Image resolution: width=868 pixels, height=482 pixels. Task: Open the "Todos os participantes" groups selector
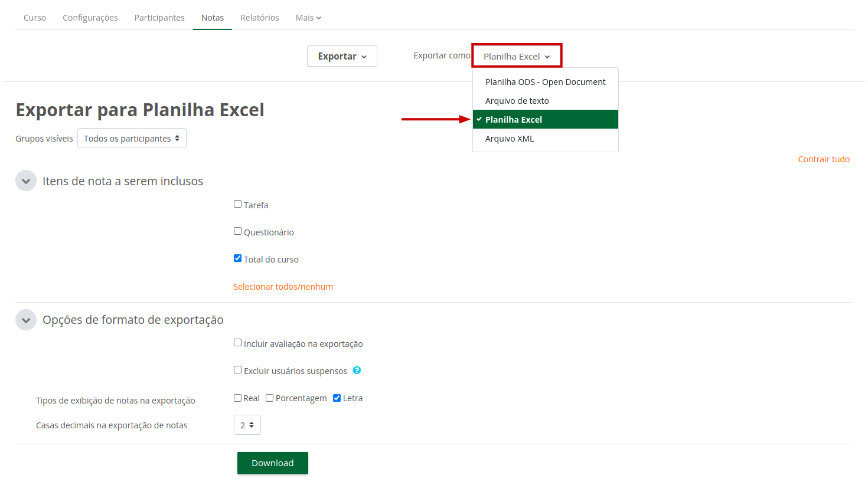131,137
